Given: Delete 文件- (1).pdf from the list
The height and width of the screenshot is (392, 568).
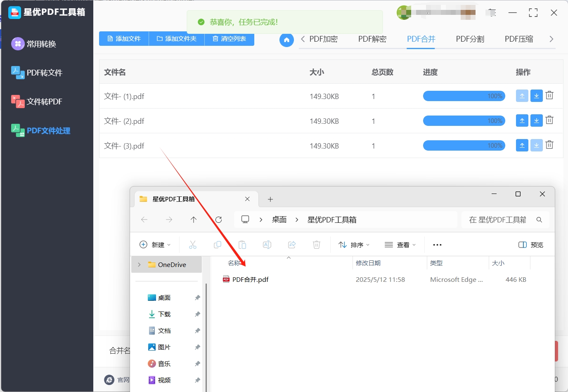Looking at the screenshot, I should click(549, 95).
